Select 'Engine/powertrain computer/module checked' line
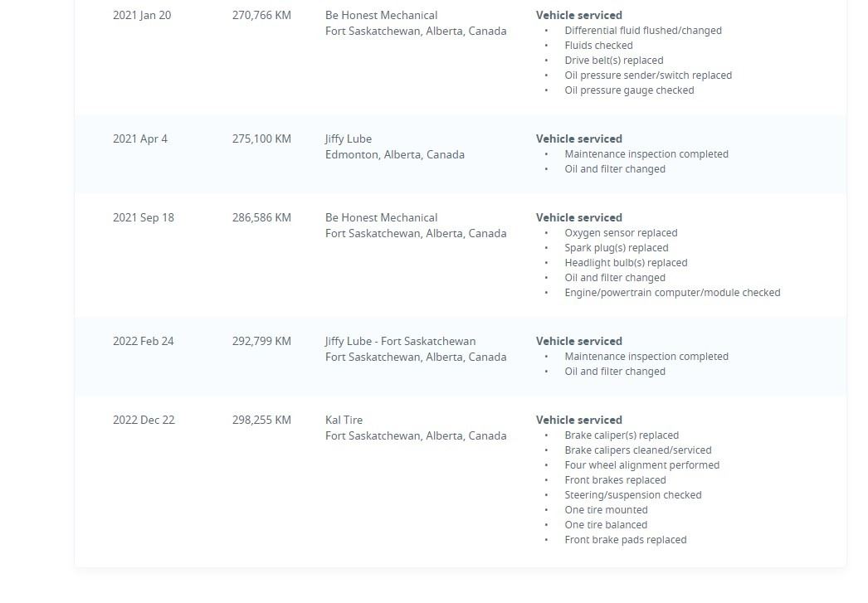The height and width of the screenshot is (603, 868). 672,293
